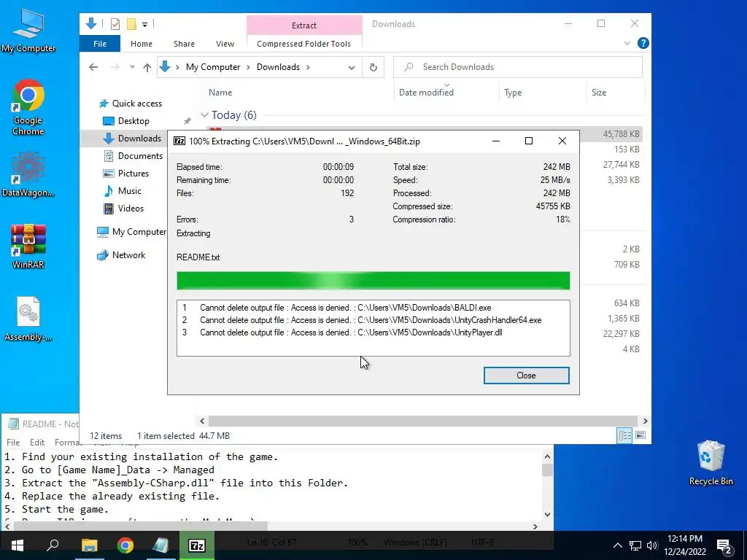Screen dimensions: 747x560
Task: Click the Properties quick access toolbar icon
Action: 115,24
